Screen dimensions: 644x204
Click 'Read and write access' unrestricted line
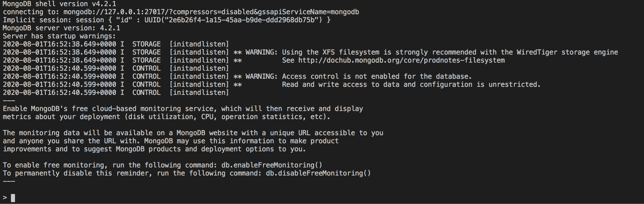click(411, 85)
